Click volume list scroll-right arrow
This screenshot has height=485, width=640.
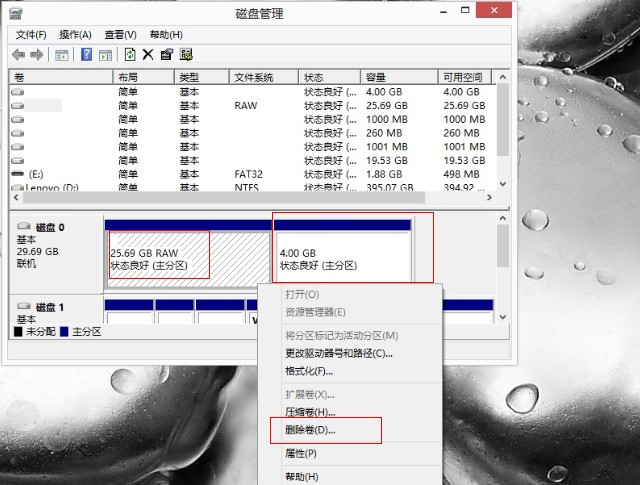tap(489, 198)
